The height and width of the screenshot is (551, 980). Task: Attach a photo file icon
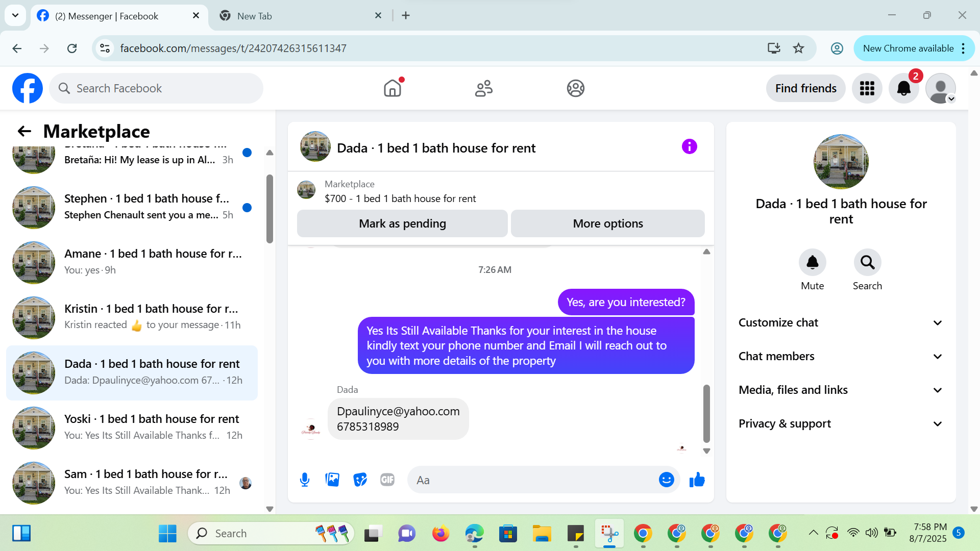click(332, 480)
